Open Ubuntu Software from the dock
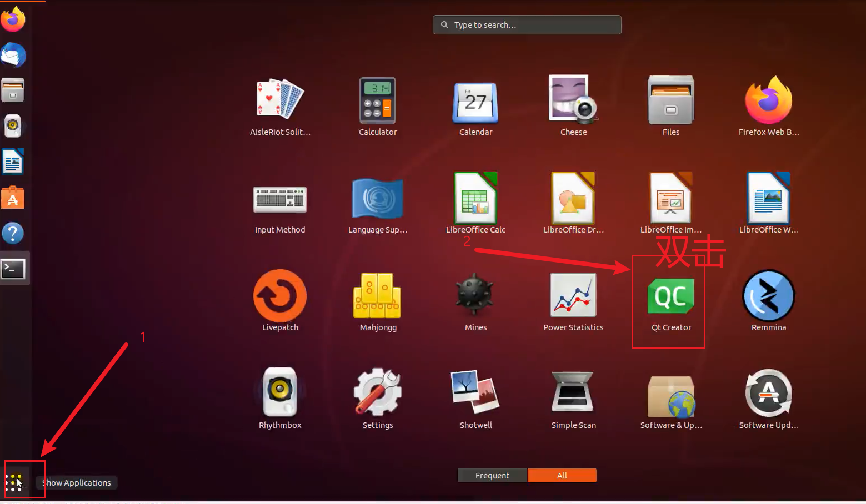 pos(13,198)
